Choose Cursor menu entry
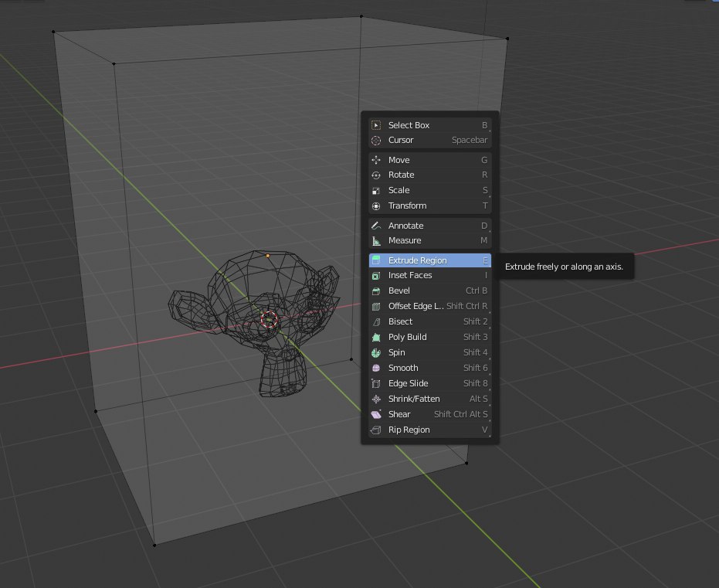 pos(429,141)
